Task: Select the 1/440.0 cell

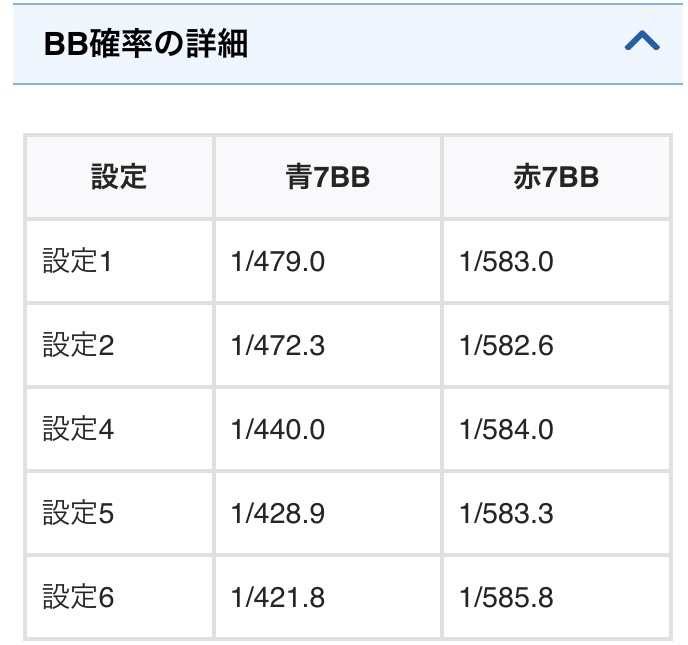Action: coord(328,429)
